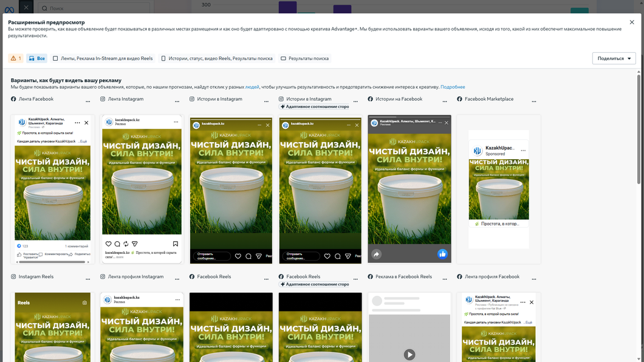644x362 pixels.
Task: Click the Поиск search field behind dialog
Action: point(94,8)
